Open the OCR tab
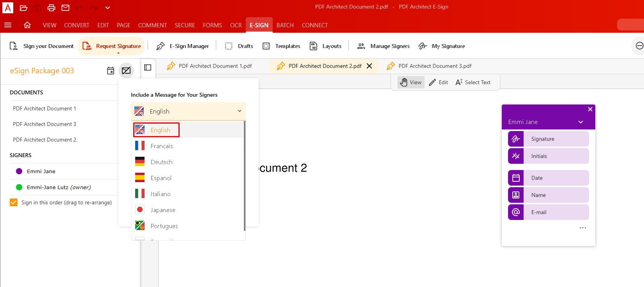 [236, 25]
